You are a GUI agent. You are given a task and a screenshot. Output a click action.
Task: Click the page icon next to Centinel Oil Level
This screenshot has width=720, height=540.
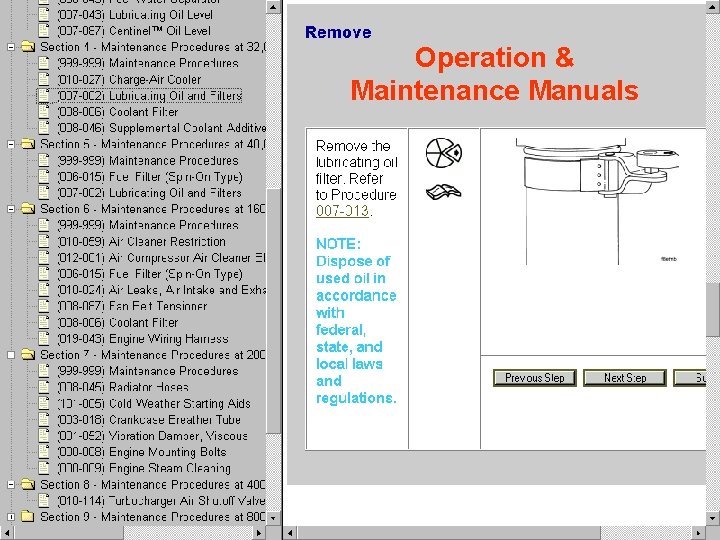click(44, 31)
